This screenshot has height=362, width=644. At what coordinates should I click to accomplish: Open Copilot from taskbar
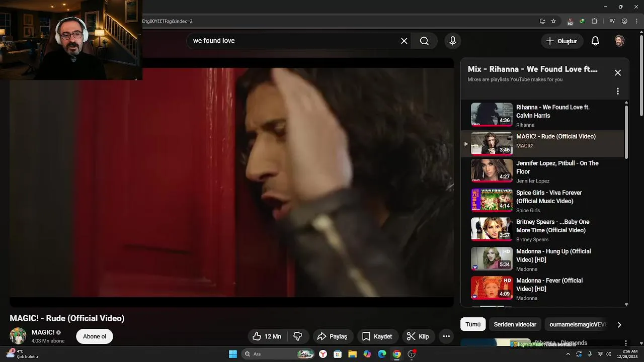[367, 354]
